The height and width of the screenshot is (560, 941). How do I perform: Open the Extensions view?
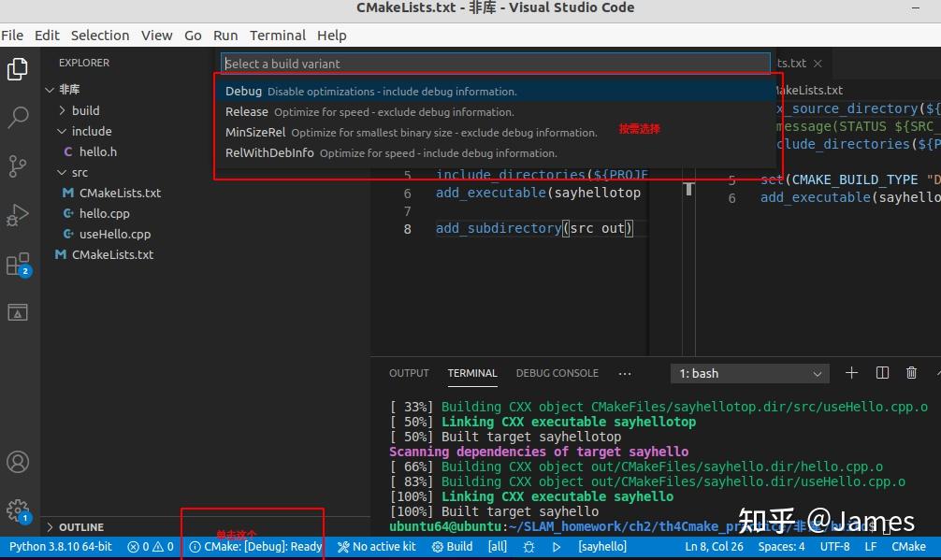click(x=19, y=265)
